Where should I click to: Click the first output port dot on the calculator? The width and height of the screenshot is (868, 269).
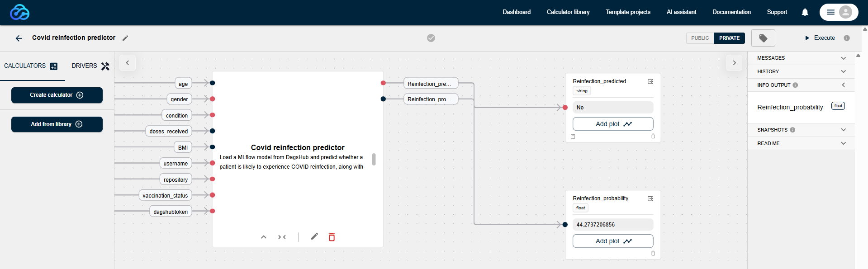pyautogui.click(x=383, y=83)
